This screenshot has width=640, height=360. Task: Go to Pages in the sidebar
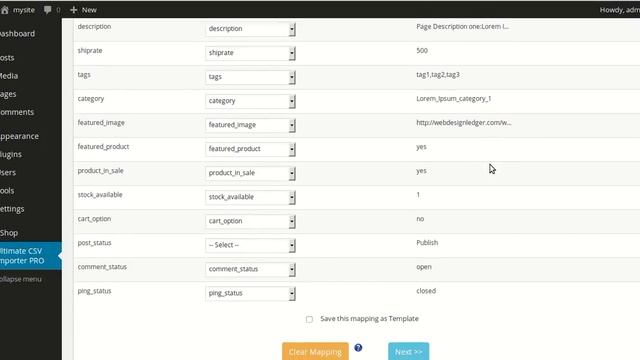[8, 94]
